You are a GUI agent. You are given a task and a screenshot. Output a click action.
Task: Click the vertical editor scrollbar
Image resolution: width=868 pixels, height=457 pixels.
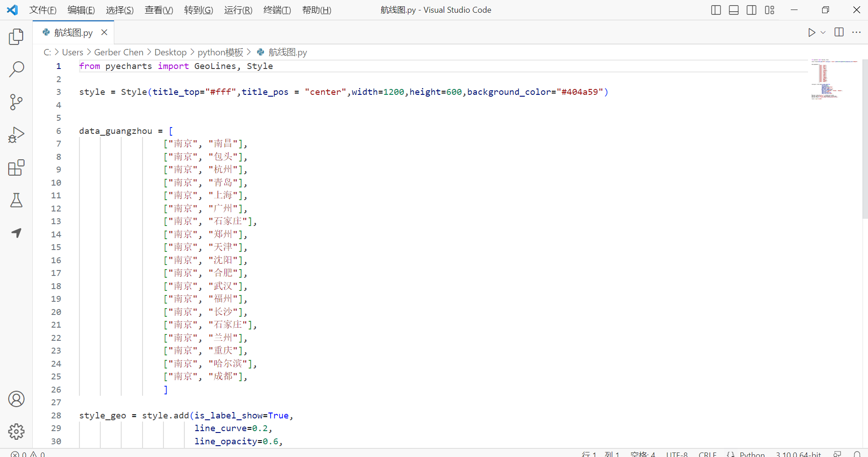coord(865,139)
